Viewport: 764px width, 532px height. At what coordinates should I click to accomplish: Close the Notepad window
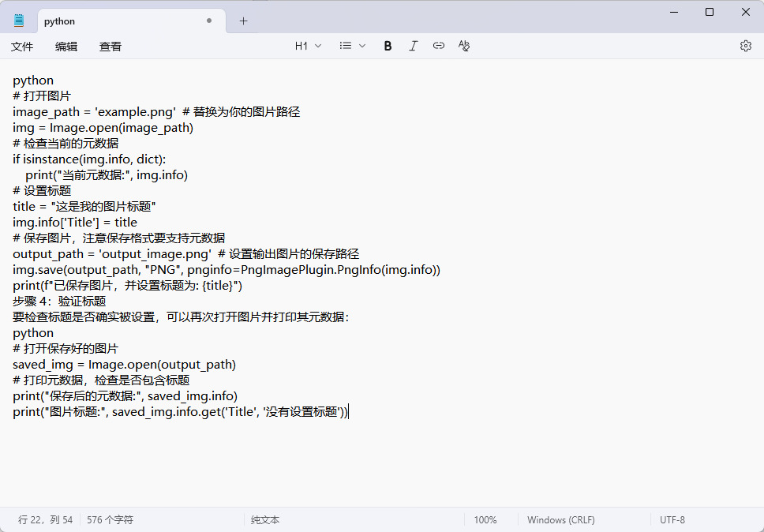[746, 12]
